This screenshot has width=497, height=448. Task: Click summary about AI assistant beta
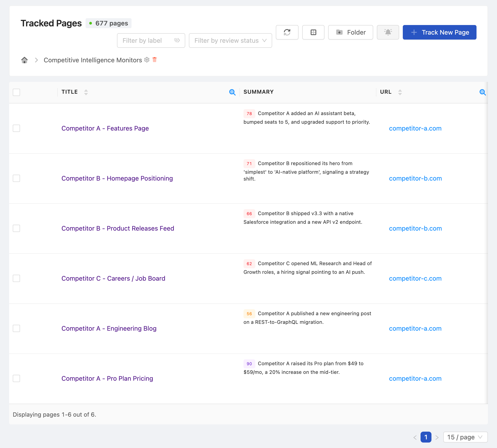coord(307,118)
